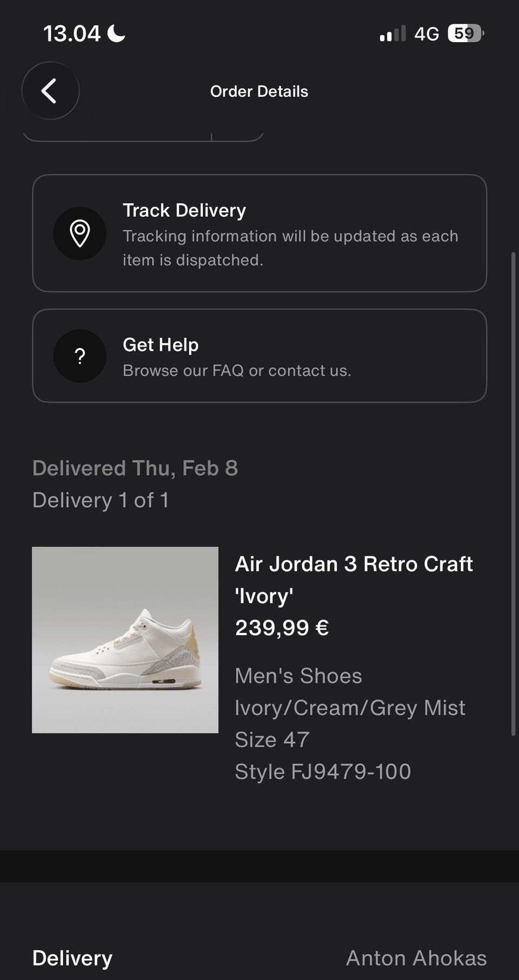Screen dimensions: 519x980
Task: Tap the 4G network indicator
Action: (427, 34)
